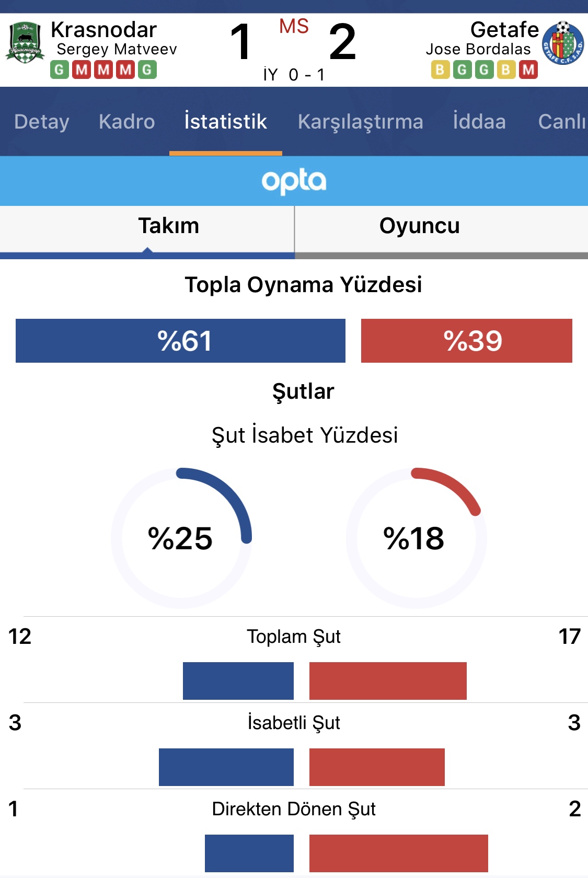Image resolution: width=588 pixels, height=878 pixels.
Task: Tap the red %39 possession bar
Action: (467, 341)
